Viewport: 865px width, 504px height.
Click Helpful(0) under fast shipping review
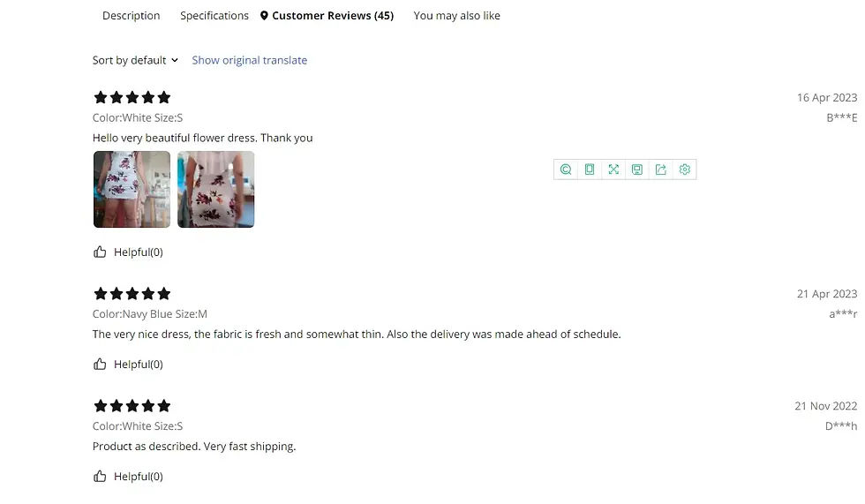[139, 476]
